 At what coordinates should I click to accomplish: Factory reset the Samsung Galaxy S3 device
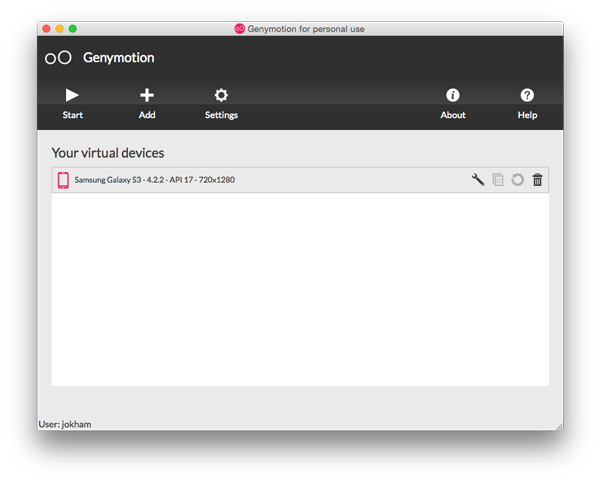[x=517, y=179]
